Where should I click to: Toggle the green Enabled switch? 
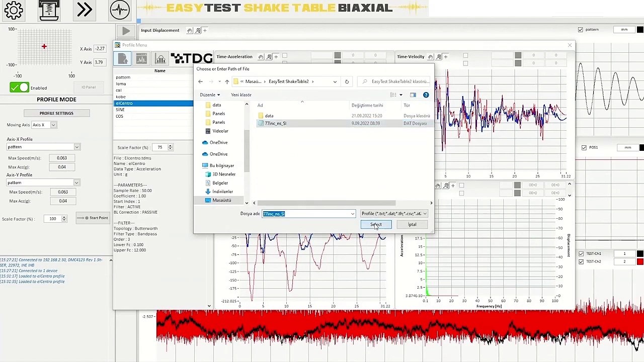click(x=20, y=87)
